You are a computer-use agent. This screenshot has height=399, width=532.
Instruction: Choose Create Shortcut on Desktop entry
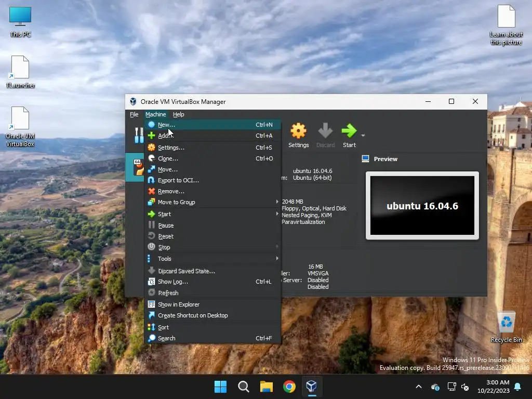point(212,315)
